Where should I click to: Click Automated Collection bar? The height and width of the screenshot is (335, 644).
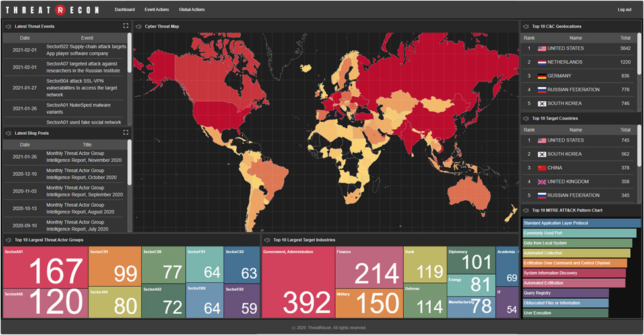576,253
